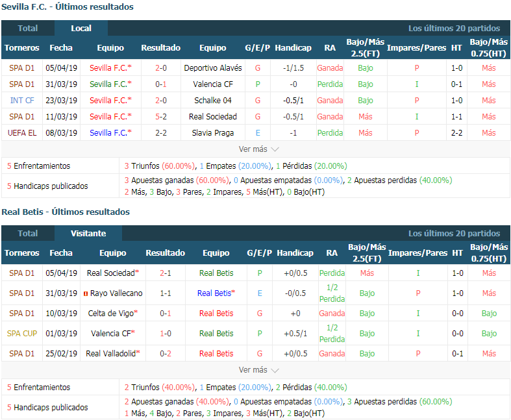The image size is (511, 420).
Task: Open the 2-1 result Real Sociedad vs Real Betis
Action: click(x=166, y=273)
